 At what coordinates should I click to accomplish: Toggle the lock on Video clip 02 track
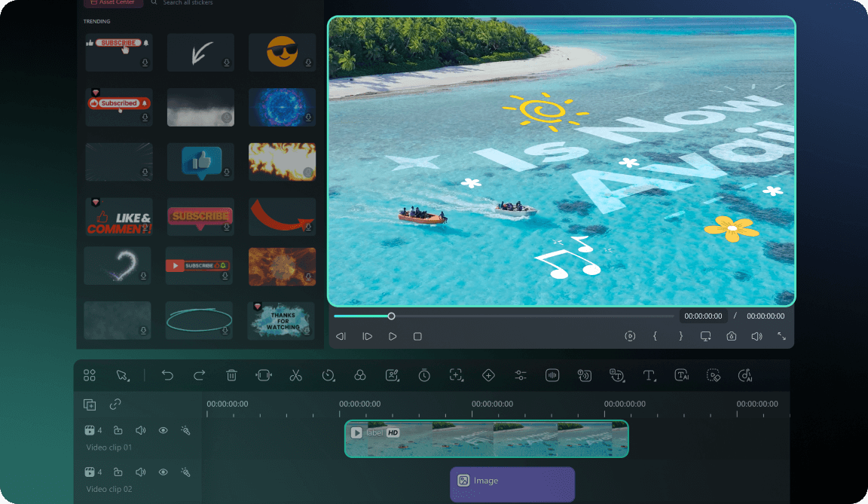[x=118, y=472]
